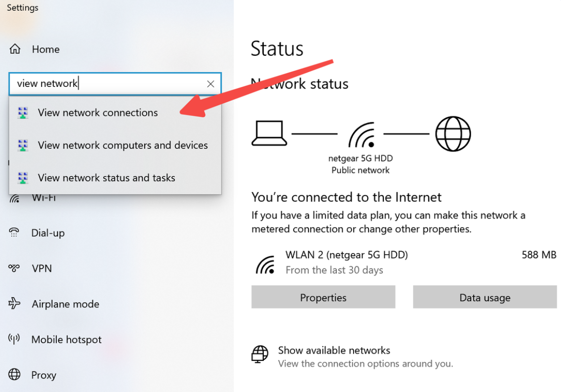Click the laptop icon in network diagram
The width and height of the screenshot is (561, 392).
[270, 133]
